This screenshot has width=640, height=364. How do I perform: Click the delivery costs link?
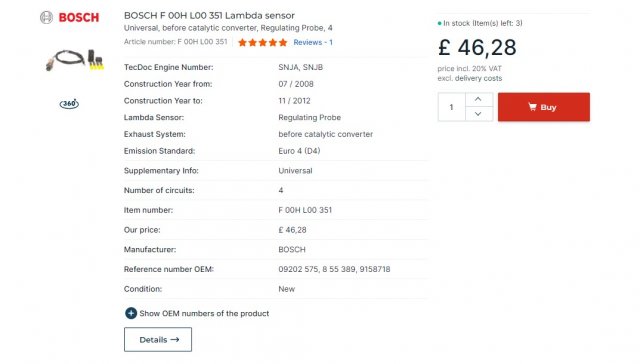coord(478,78)
